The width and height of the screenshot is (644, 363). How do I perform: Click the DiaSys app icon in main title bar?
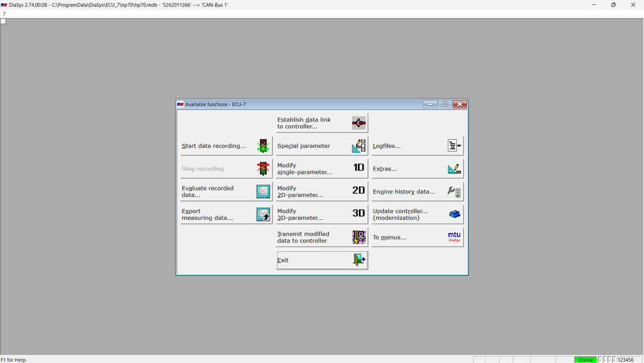[4, 5]
